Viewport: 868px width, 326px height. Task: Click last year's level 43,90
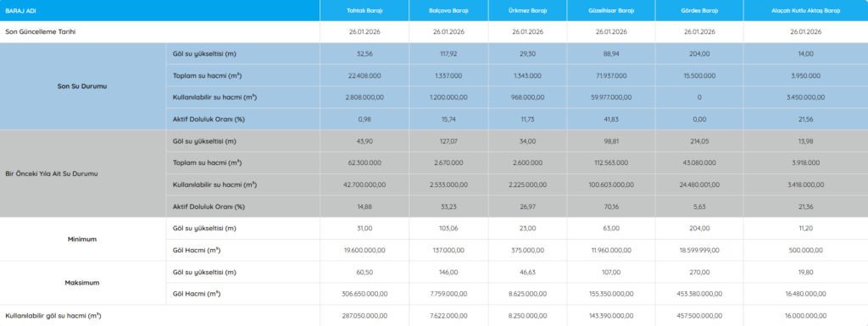[x=364, y=141]
